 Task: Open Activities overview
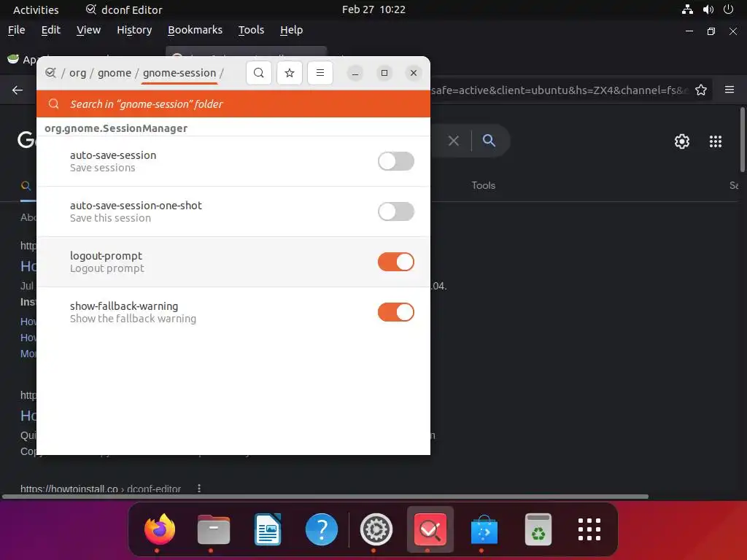pos(36,9)
